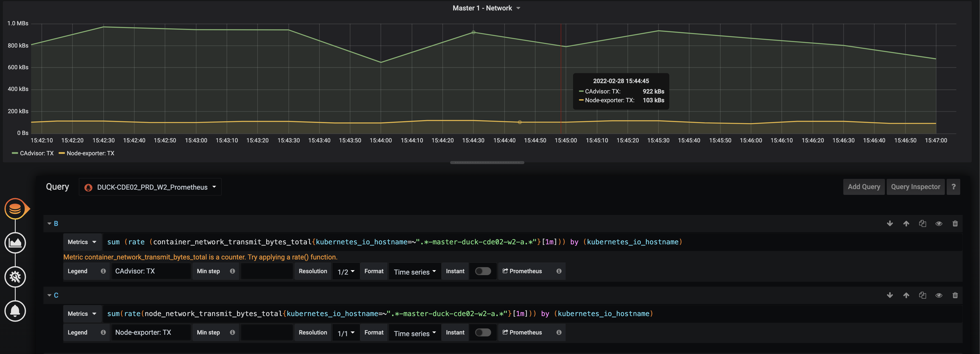The width and height of the screenshot is (980, 354).
Task: Click the panel resize handle below graph
Action: point(487,163)
